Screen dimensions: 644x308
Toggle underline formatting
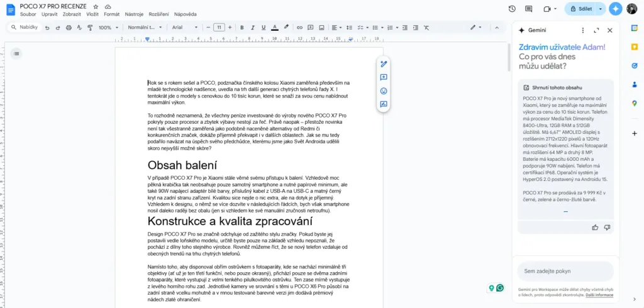(264, 28)
